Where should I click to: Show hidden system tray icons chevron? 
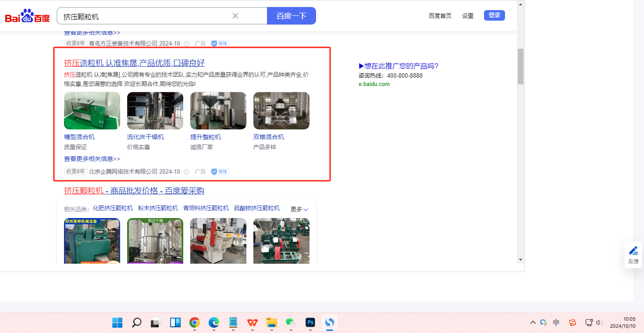point(533,322)
